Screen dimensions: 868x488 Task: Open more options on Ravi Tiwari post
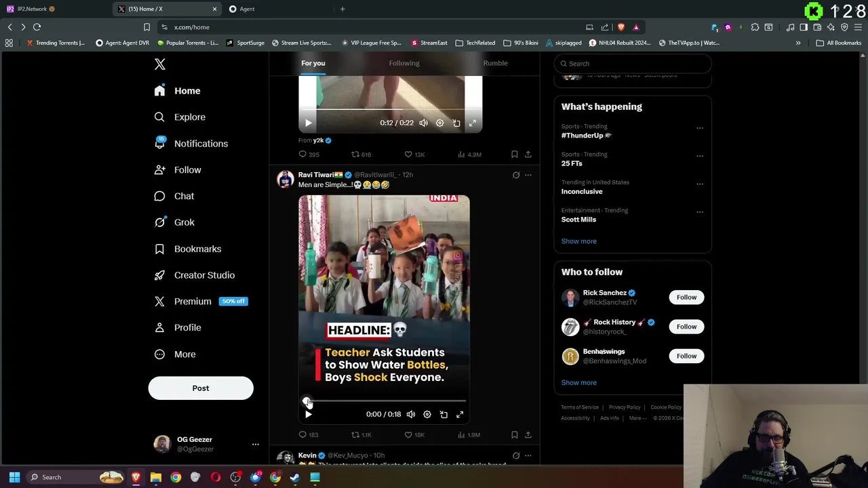528,175
